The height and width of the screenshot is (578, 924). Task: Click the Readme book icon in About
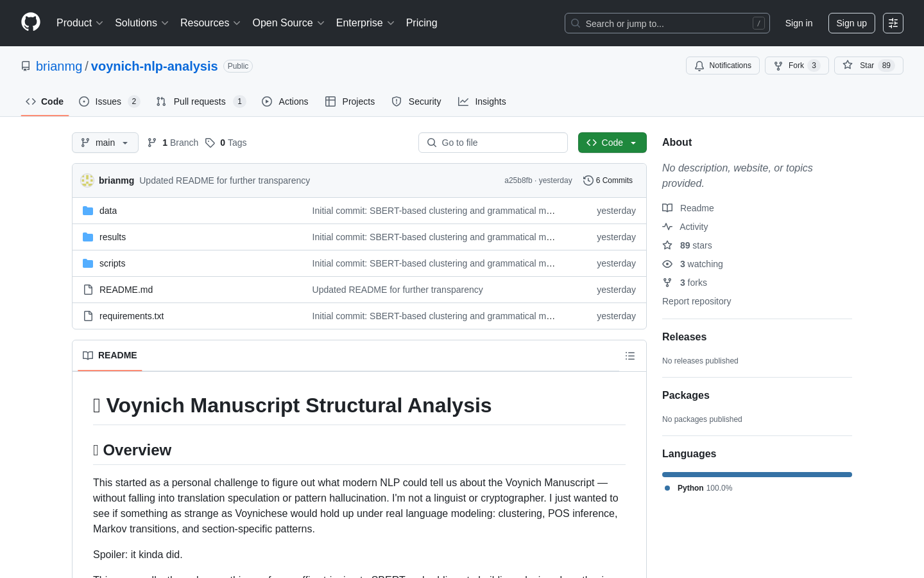[x=667, y=208]
